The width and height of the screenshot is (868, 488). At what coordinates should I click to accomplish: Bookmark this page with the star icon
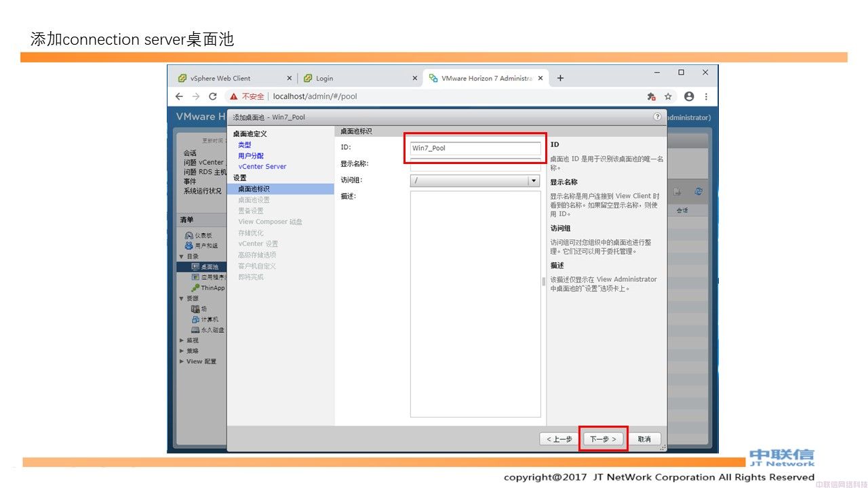tap(668, 96)
